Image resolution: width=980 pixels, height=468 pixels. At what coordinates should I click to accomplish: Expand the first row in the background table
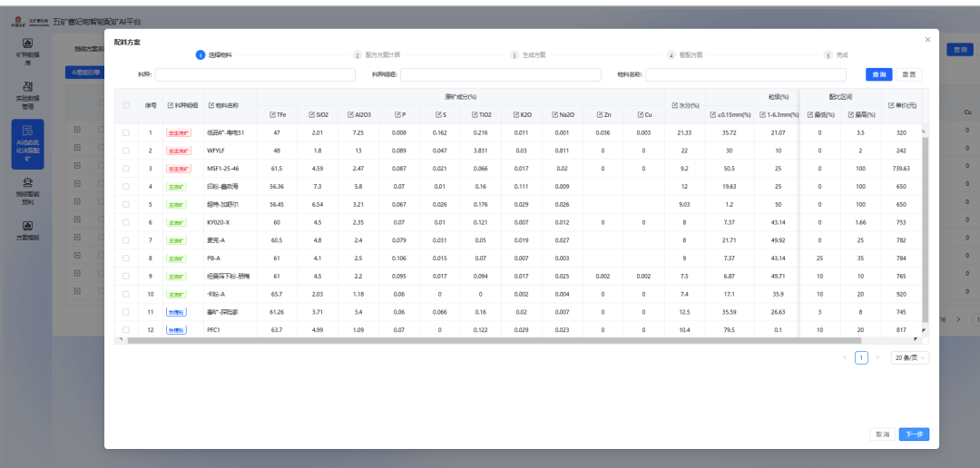(77, 130)
